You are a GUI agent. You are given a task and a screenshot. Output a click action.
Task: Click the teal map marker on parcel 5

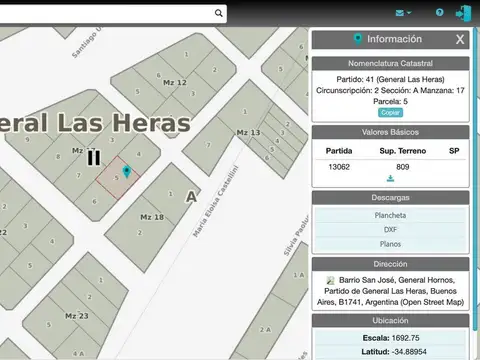pos(126,172)
